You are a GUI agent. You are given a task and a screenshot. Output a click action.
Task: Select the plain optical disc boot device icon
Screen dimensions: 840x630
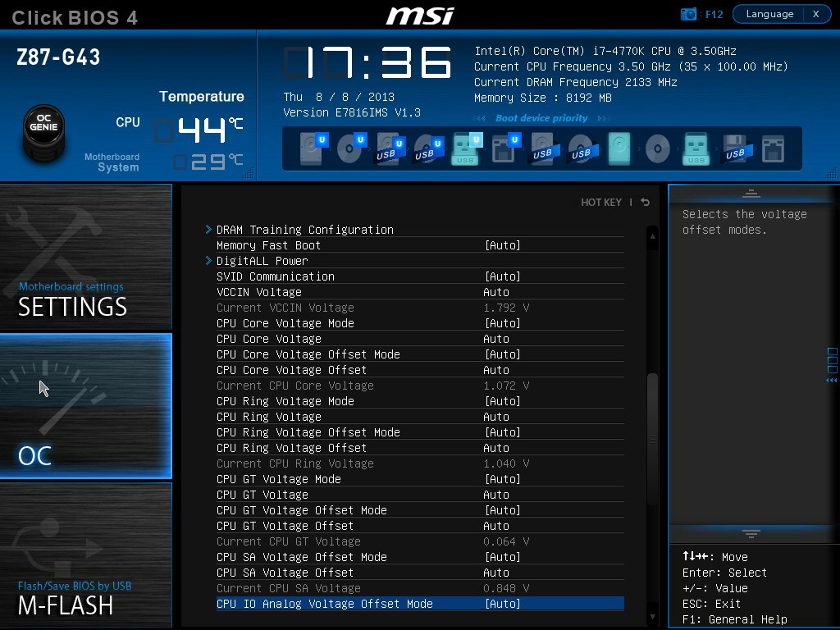point(657,148)
